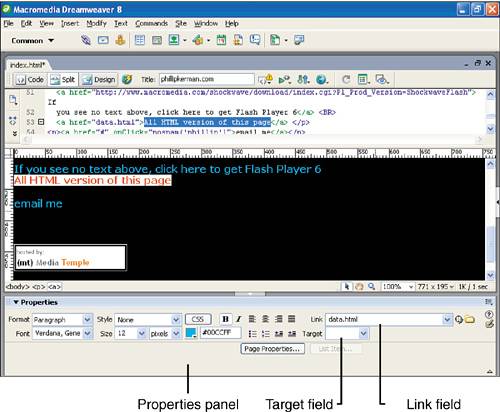Screen dimensions: 500x412
Task: Select the Hand tool in status bar
Action: pos(359,286)
